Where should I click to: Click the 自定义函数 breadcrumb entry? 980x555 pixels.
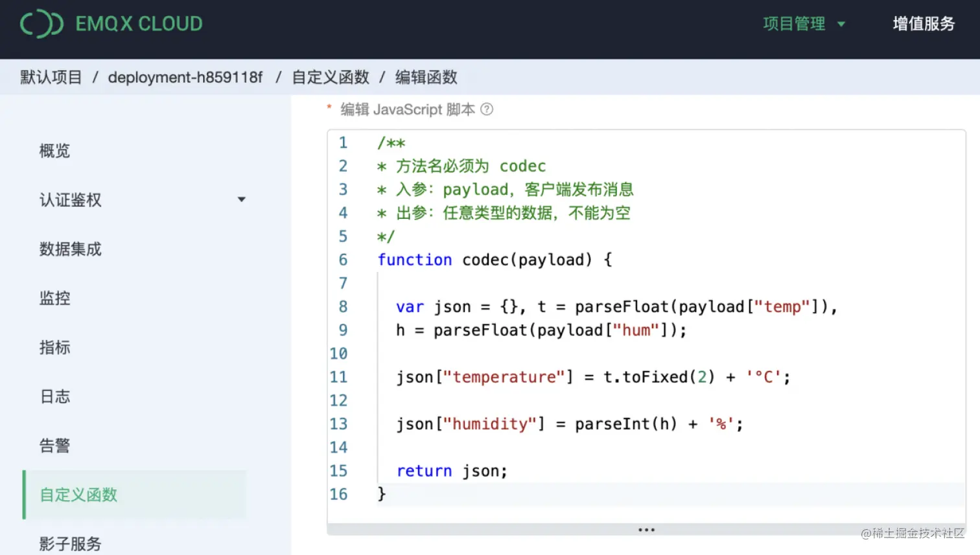[x=329, y=77]
